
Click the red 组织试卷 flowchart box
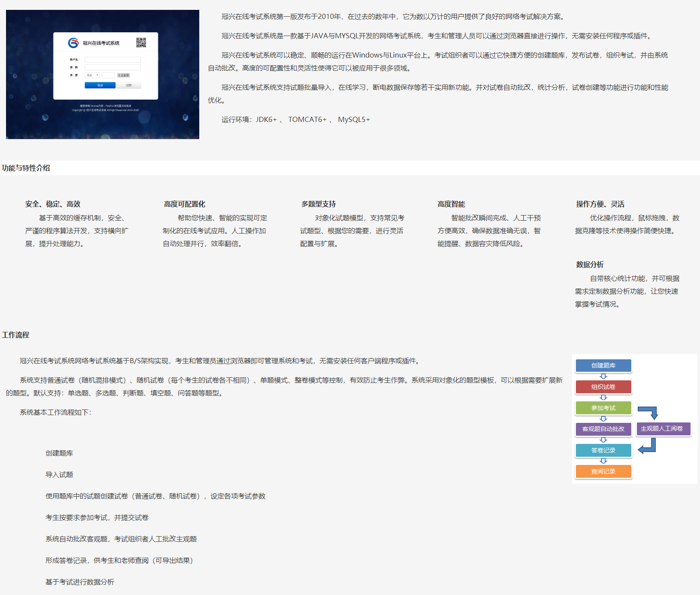point(603,387)
